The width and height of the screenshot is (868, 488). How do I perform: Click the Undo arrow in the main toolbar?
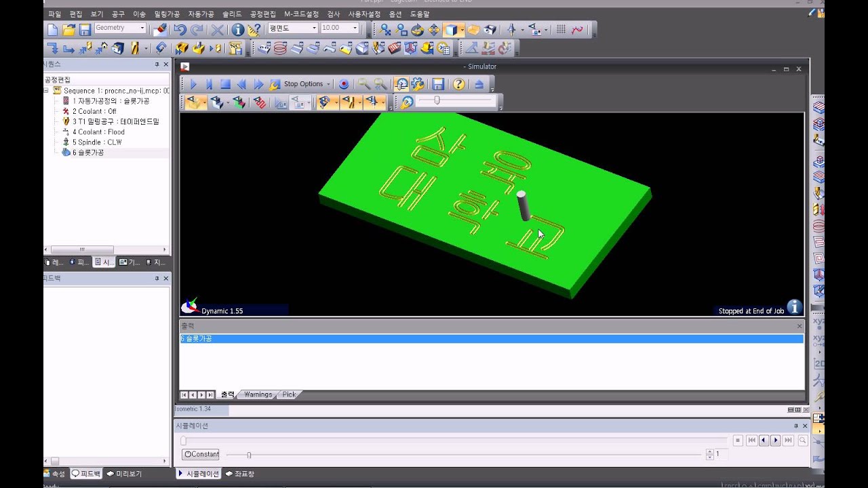point(180,29)
